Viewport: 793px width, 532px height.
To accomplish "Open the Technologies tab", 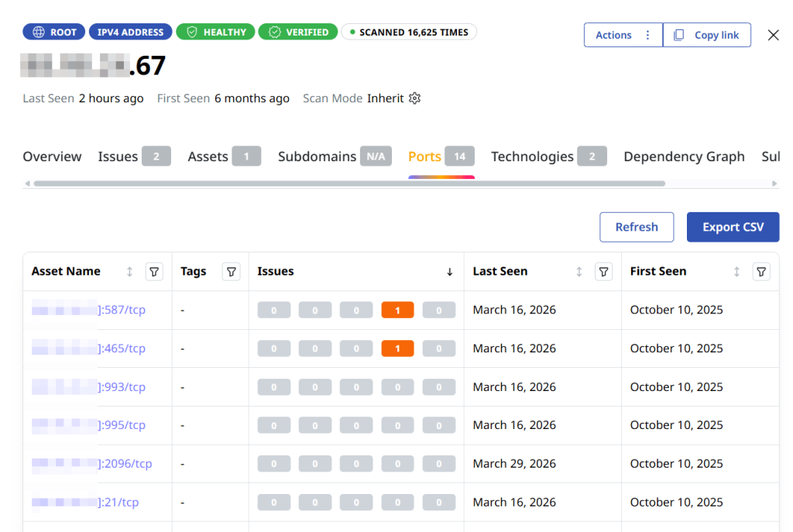I will [x=532, y=156].
